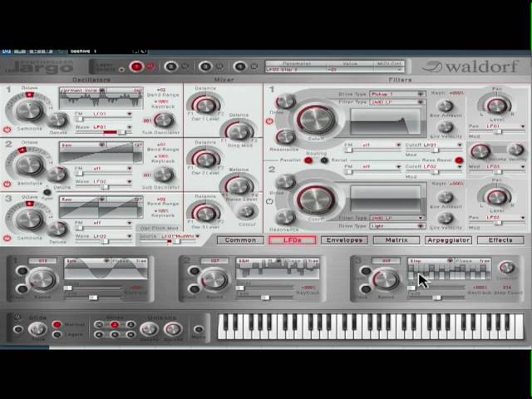Switch to the Common tab

[240, 240]
